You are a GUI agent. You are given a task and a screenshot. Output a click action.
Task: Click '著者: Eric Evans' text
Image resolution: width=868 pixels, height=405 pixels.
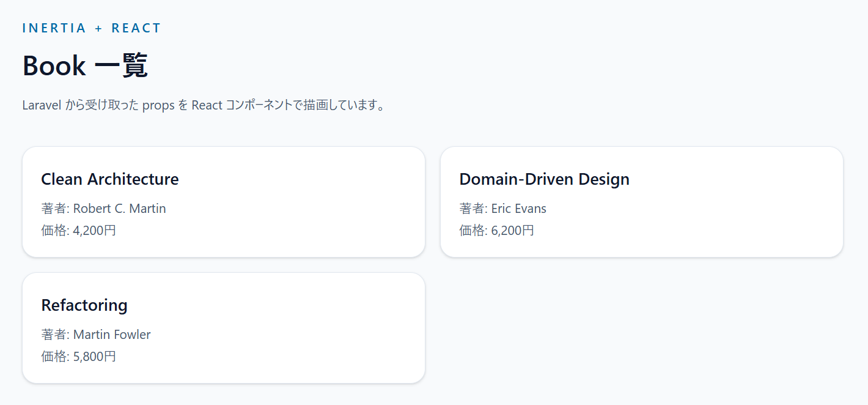502,209
